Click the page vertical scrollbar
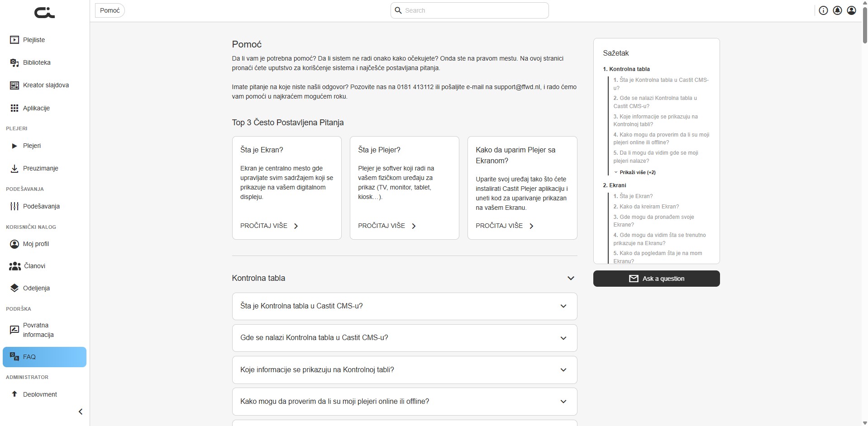 (864, 25)
